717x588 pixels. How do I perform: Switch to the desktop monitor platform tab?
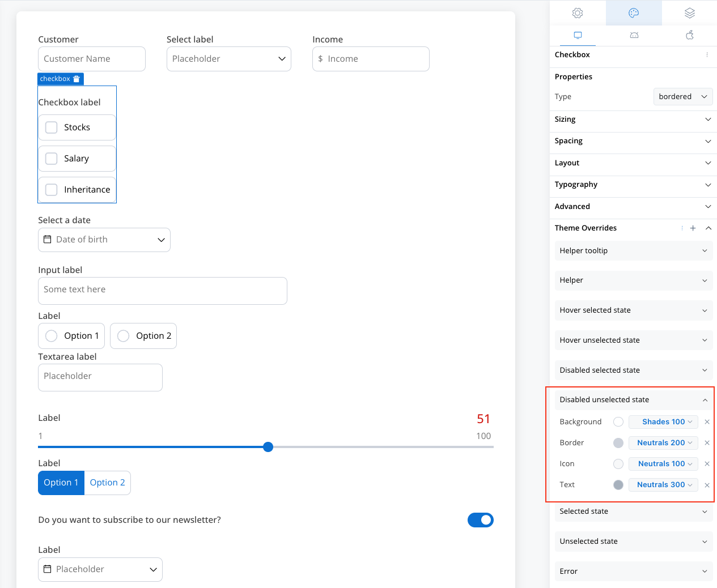pyautogui.click(x=578, y=35)
